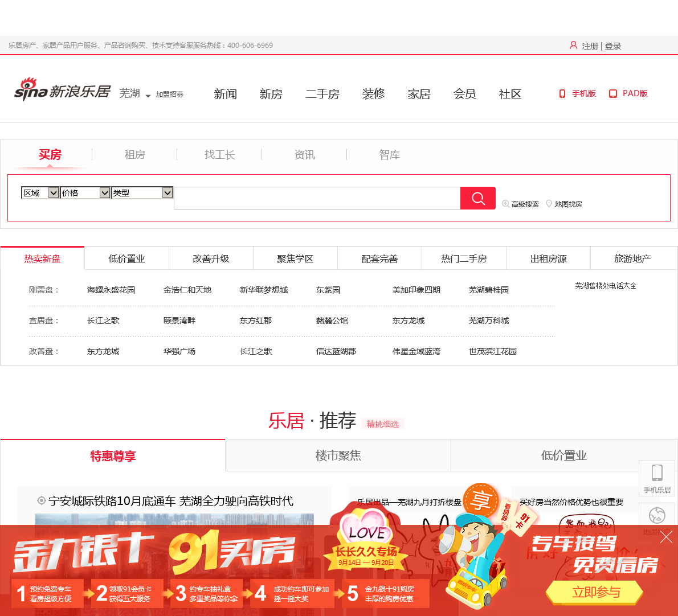Open the 世茂滨江花园 listing

click(x=493, y=351)
